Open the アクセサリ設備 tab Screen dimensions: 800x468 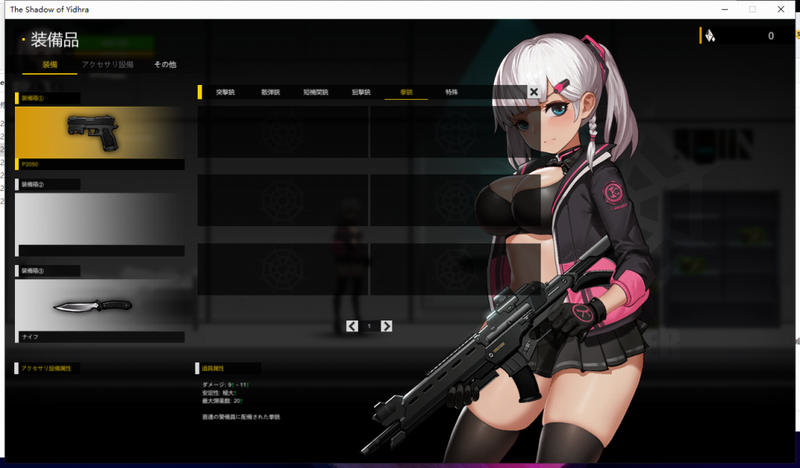(107, 65)
